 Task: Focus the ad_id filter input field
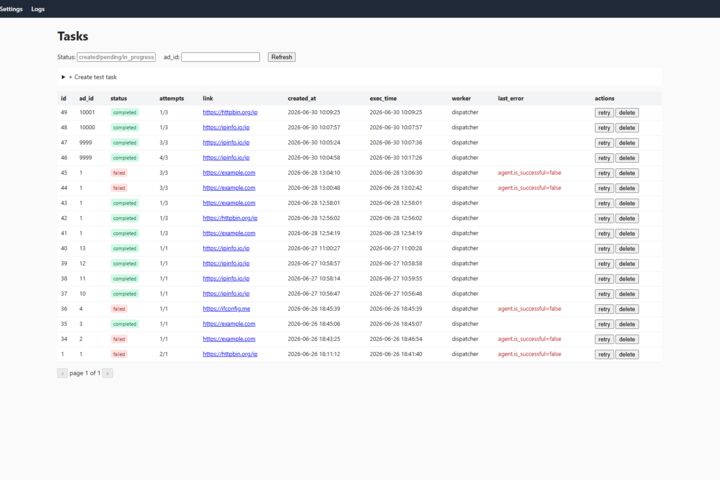click(220, 57)
